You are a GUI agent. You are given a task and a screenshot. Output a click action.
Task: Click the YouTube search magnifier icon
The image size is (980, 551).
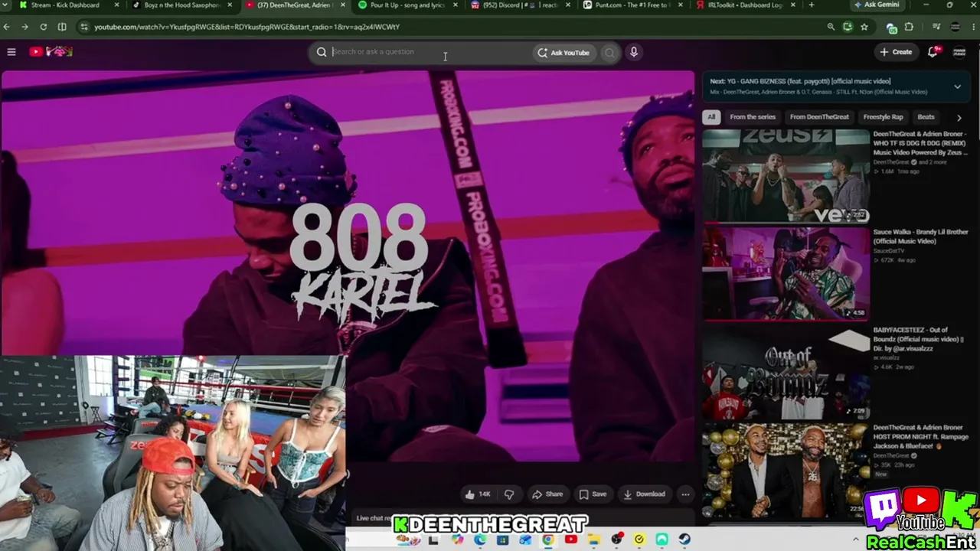tap(322, 52)
